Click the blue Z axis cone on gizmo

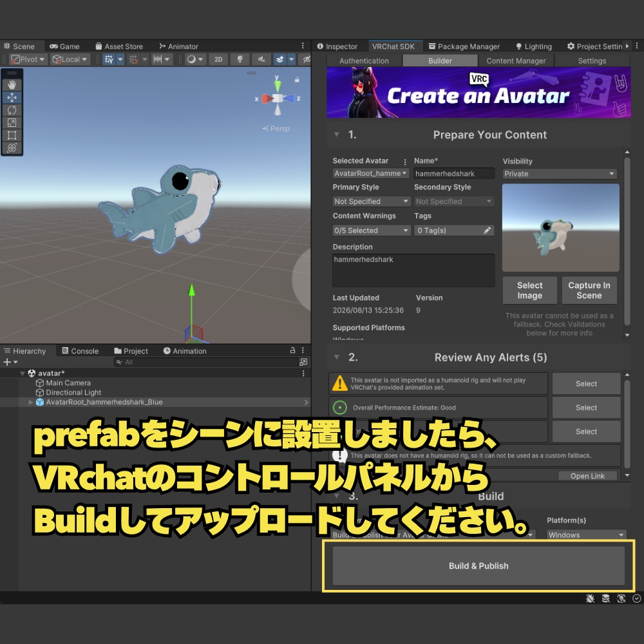tap(290, 99)
